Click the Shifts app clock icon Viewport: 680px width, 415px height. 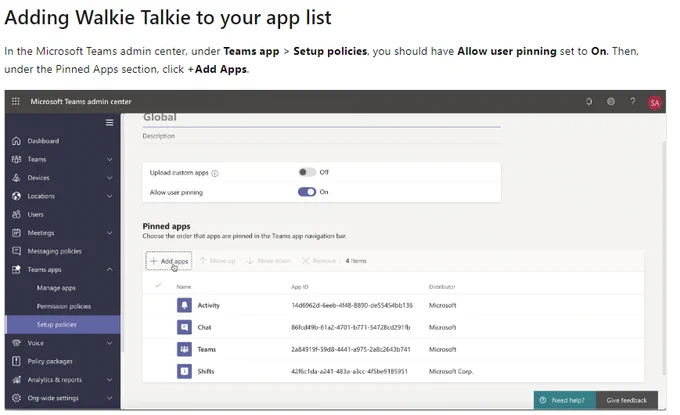pyautogui.click(x=184, y=371)
